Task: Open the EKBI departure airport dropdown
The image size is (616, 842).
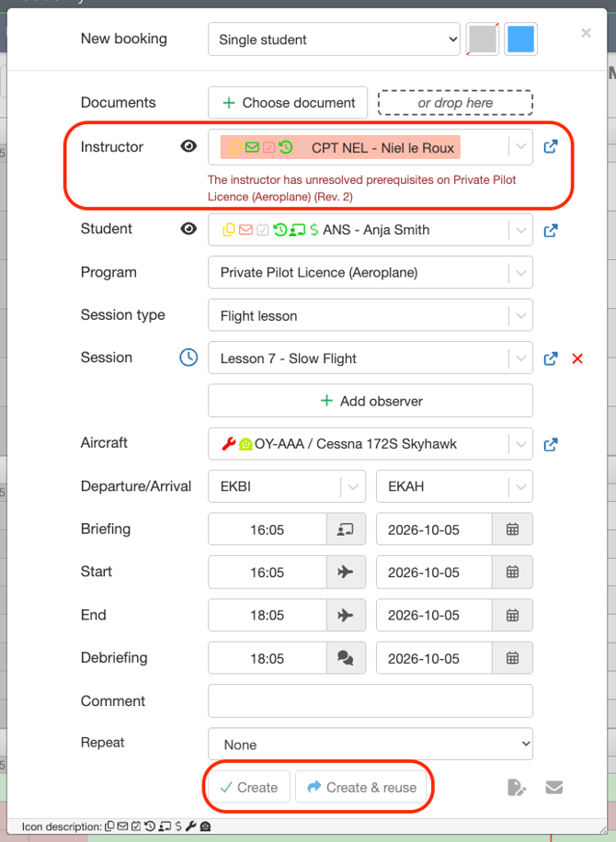Action: coord(287,486)
